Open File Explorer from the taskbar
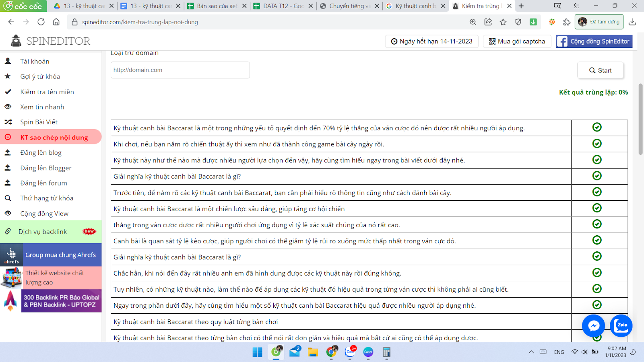 tap(313, 352)
